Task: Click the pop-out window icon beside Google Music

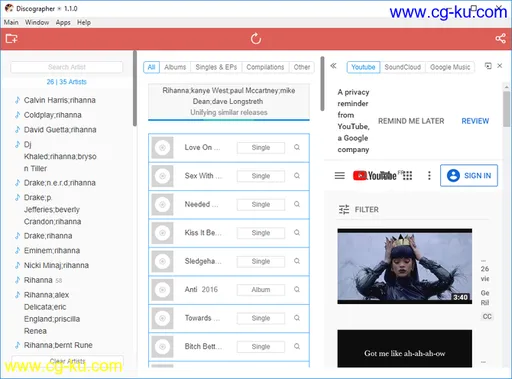Action: [x=488, y=66]
